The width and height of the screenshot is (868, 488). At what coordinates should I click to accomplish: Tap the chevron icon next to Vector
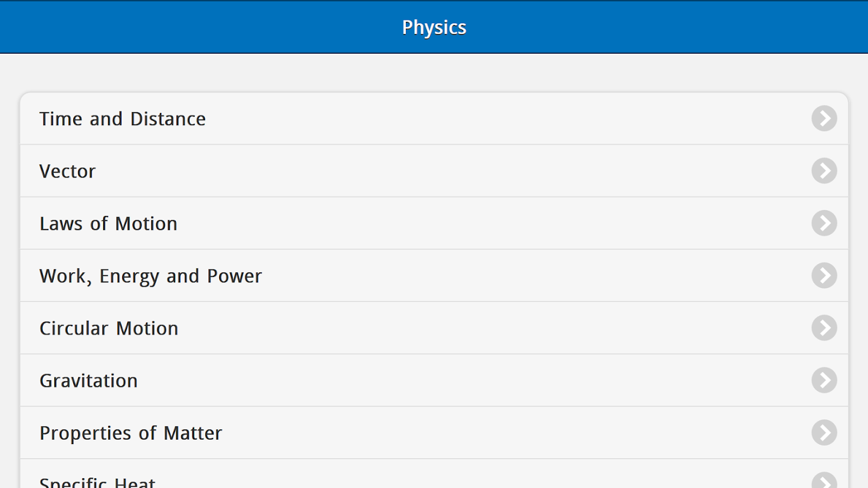pyautogui.click(x=824, y=171)
